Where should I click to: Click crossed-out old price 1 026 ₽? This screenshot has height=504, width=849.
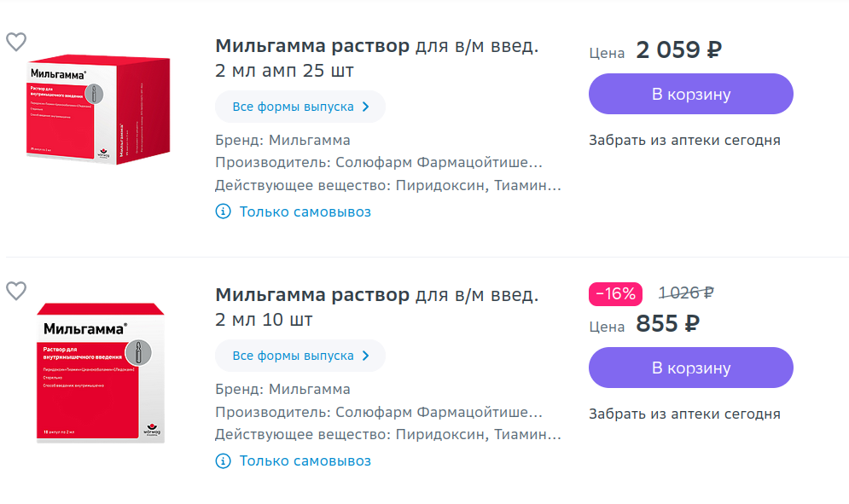(686, 293)
